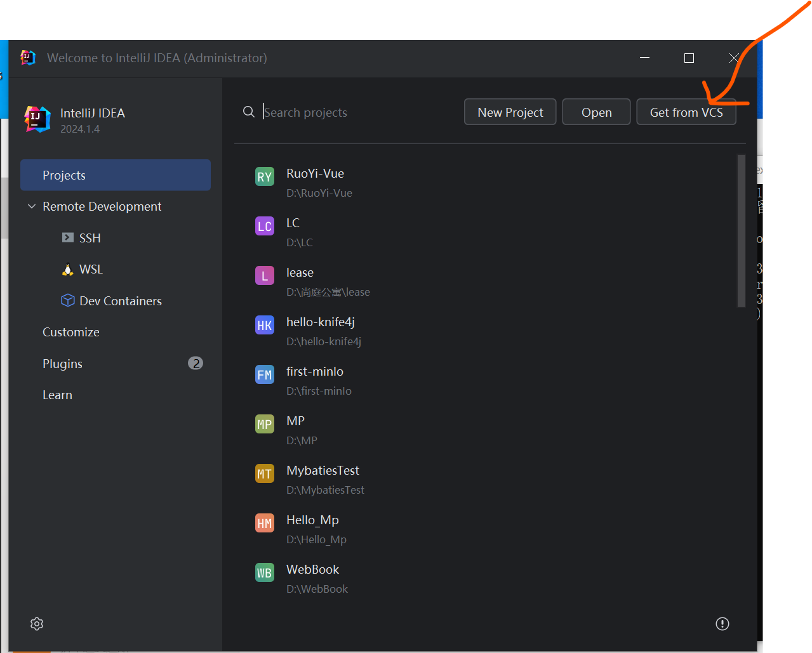Open the MybatiesTest project

(323, 470)
